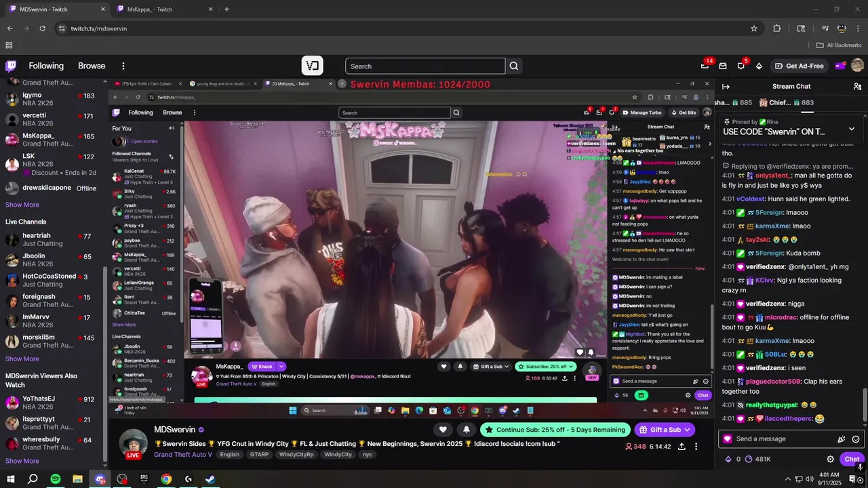Viewport: 868px width, 488px height.
Task: Show more Live Channels under morskii5m
Action: click(x=22, y=359)
